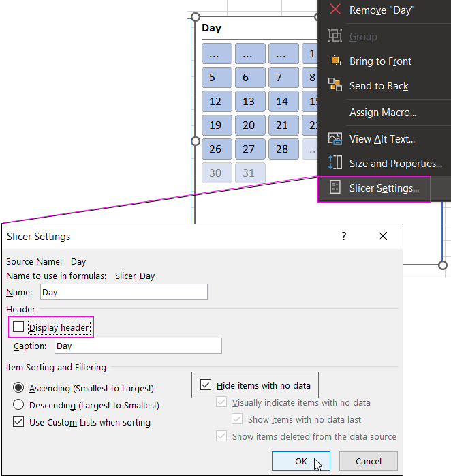The height and width of the screenshot is (476, 451).
Task: Open Slicer Settings menu entry
Action: point(384,188)
